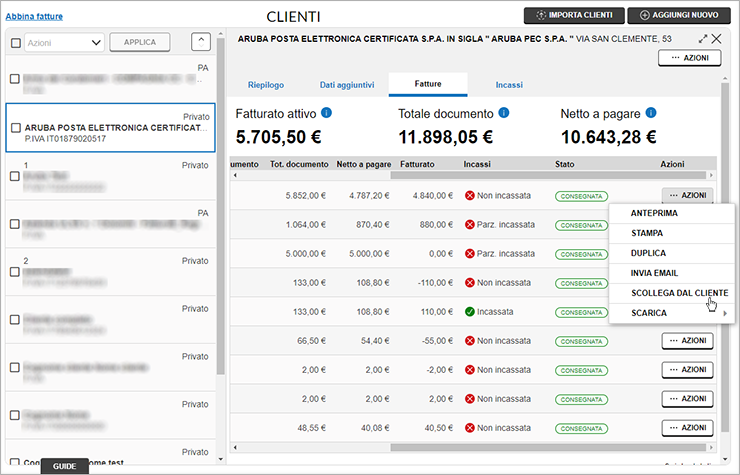This screenshot has width=740, height=475.
Task: Click the Stato column header
Action: (x=564, y=164)
